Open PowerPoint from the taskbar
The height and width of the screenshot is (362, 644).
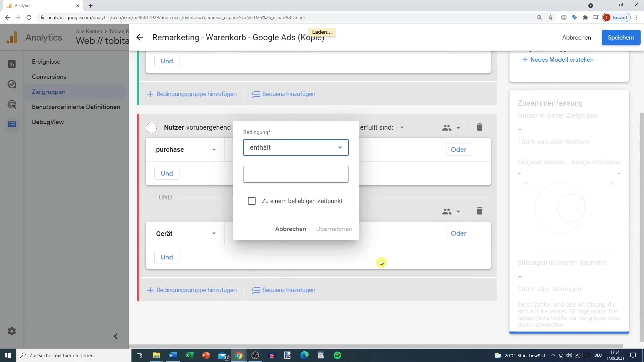[206, 355]
